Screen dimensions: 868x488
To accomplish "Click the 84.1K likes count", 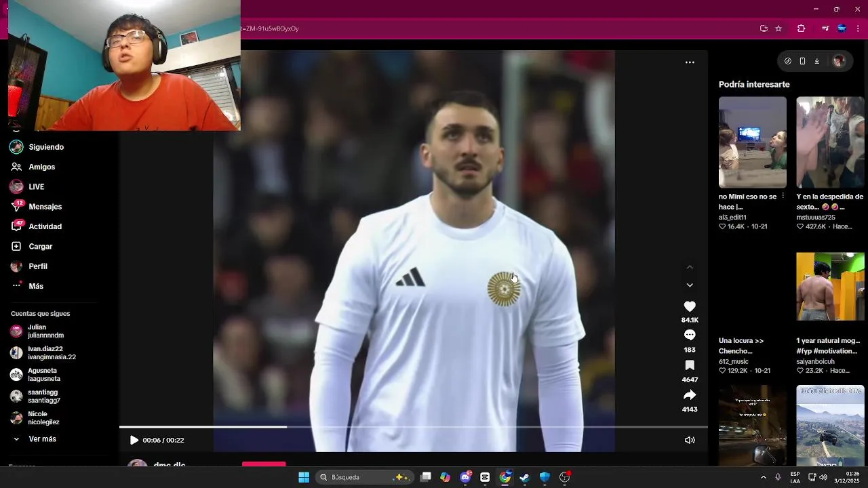I will point(690,320).
